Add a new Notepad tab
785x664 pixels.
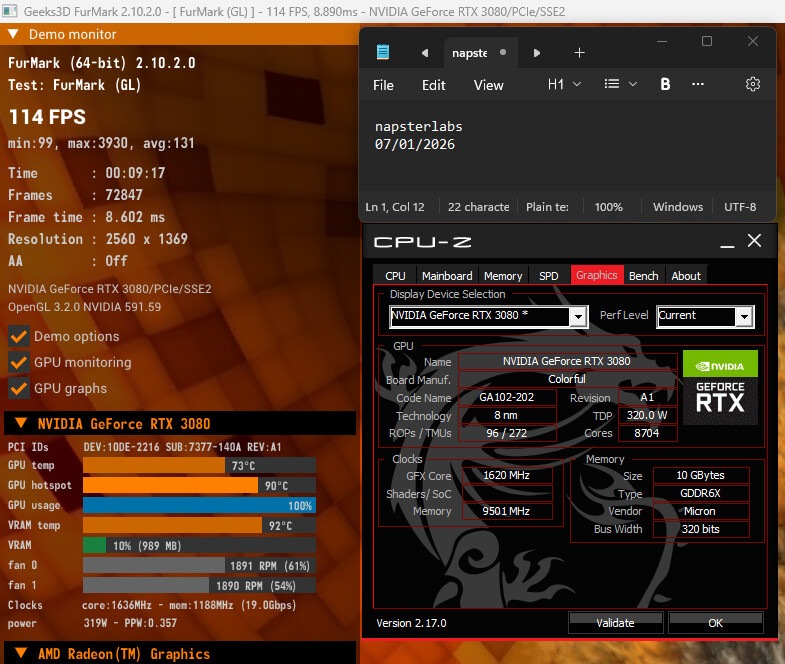tap(579, 53)
